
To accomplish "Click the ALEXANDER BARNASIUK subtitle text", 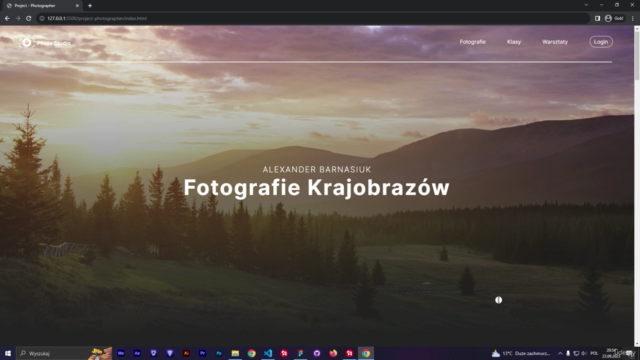I will tap(317, 169).
